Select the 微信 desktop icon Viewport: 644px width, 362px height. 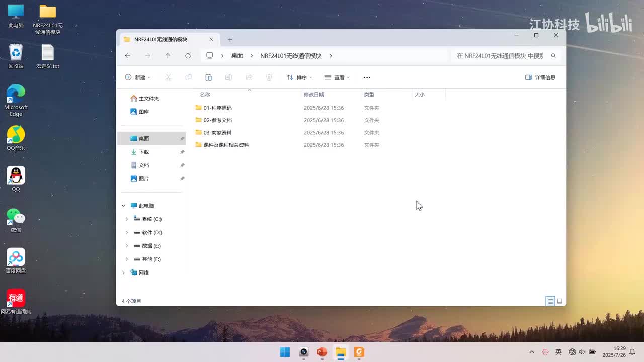click(16, 220)
